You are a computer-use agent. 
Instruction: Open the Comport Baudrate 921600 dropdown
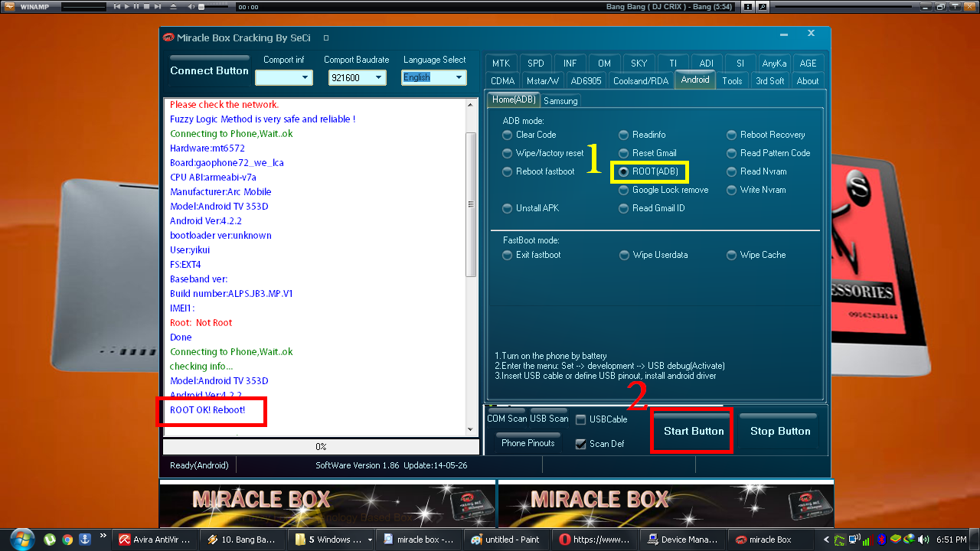tap(357, 77)
